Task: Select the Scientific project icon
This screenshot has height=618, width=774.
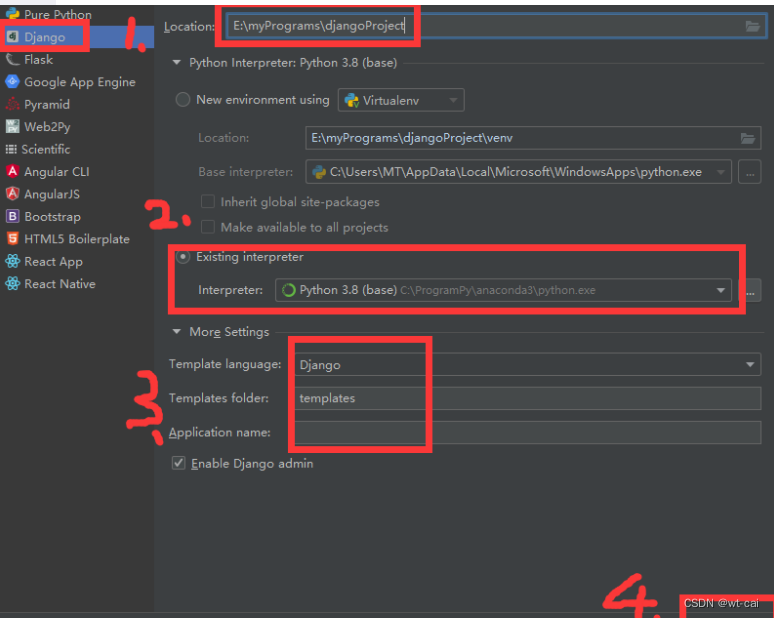Action: [x=11, y=149]
